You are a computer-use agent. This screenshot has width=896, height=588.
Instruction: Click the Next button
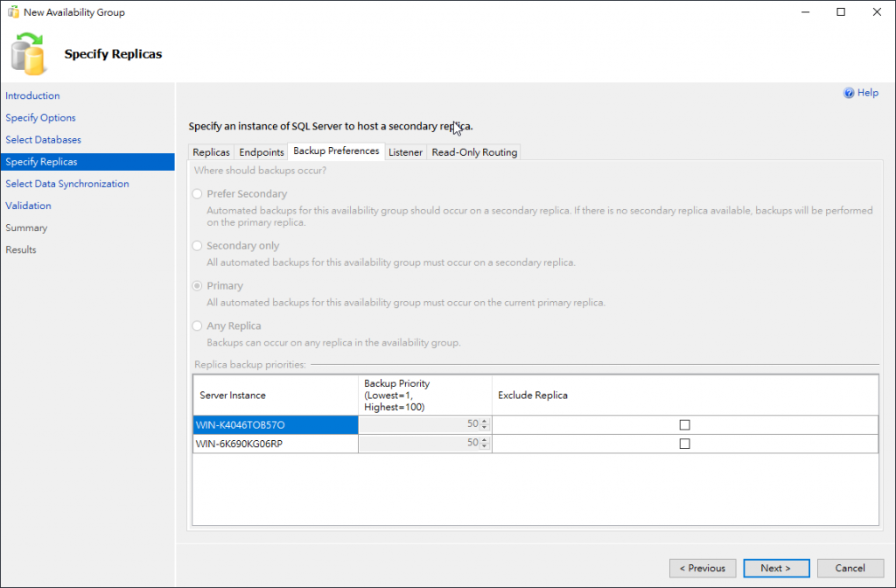(775, 568)
